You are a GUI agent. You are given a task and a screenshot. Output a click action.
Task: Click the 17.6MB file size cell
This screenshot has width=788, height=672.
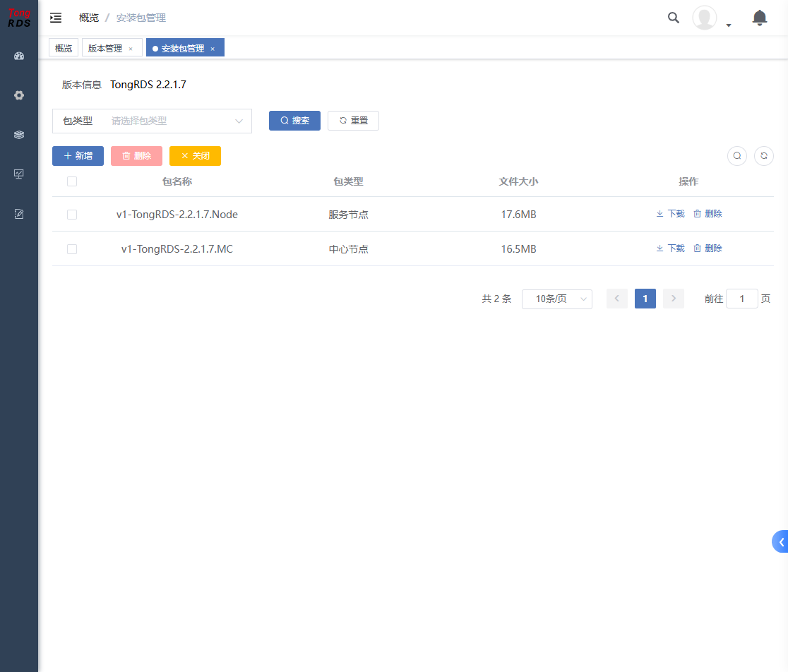coord(519,215)
